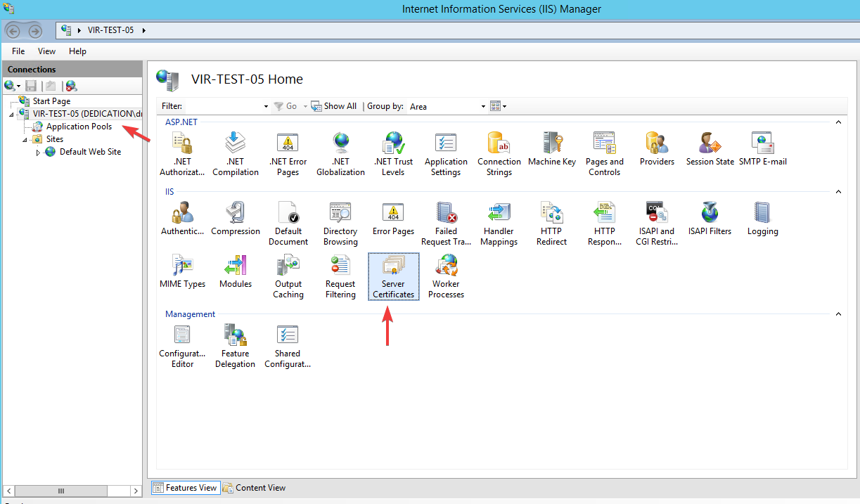Click Connections pane horizontal scrollbar
This screenshot has height=504, width=860.
(x=73, y=490)
